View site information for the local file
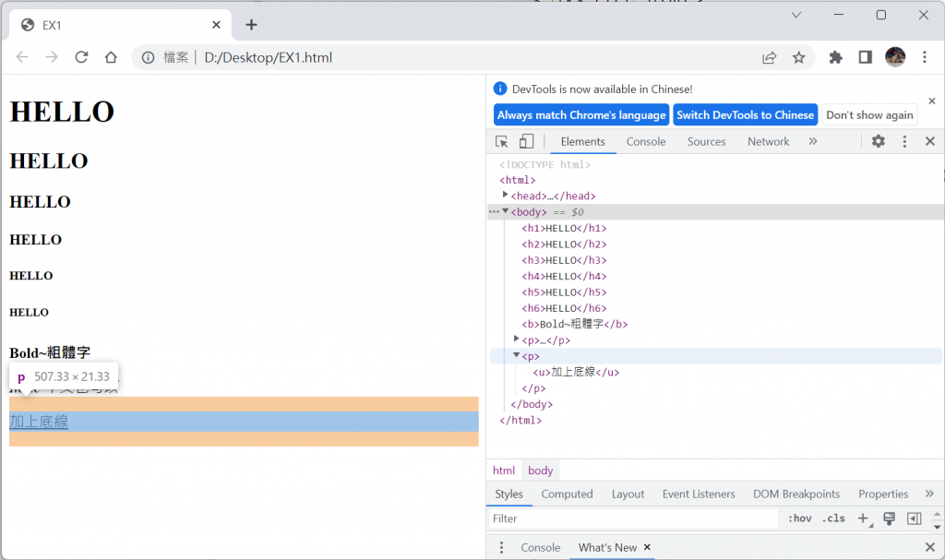Screen dimensions: 945x560 point(149,57)
